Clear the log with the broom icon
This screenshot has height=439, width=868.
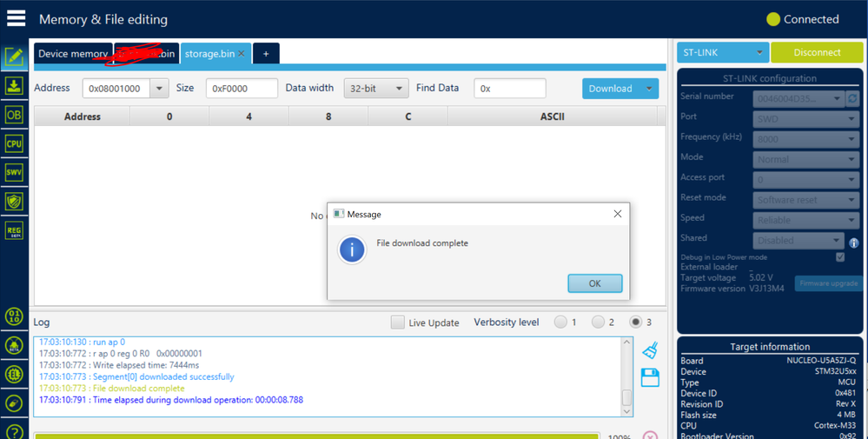click(650, 349)
